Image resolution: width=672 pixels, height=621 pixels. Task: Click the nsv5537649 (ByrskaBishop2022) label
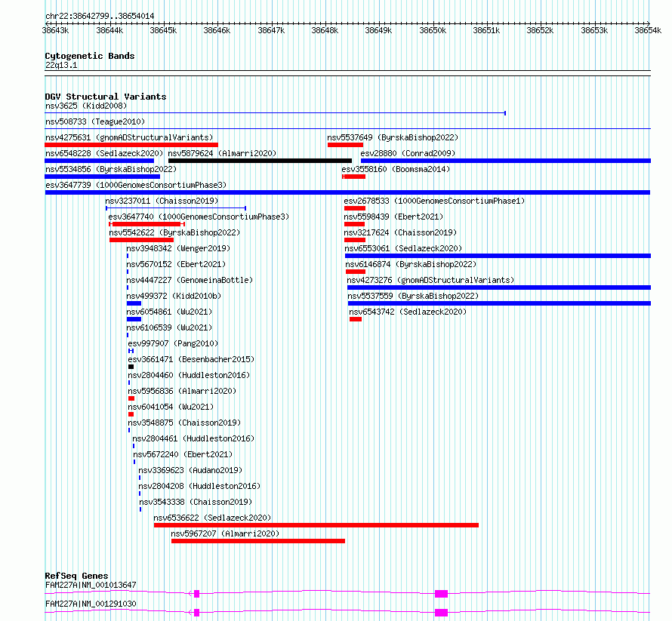[393, 137]
